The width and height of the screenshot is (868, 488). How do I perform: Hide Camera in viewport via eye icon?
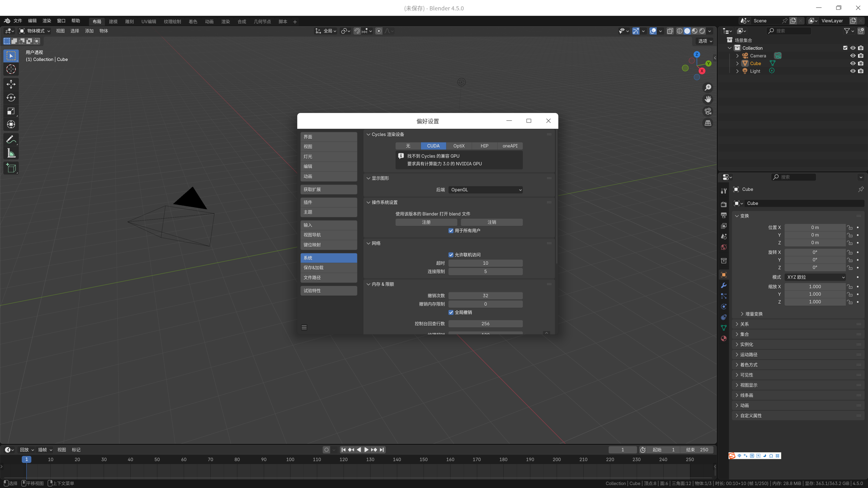click(x=853, y=56)
